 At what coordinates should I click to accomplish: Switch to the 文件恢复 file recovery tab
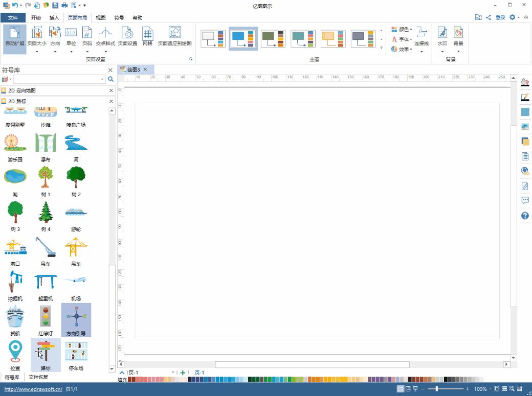pos(38,377)
